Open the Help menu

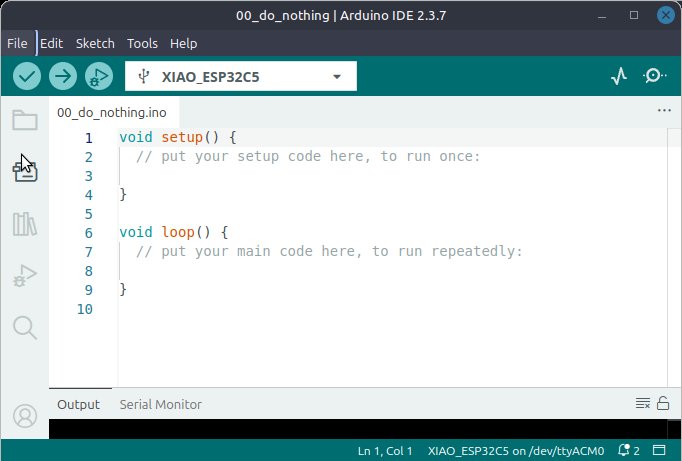click(x=184, y=43)
